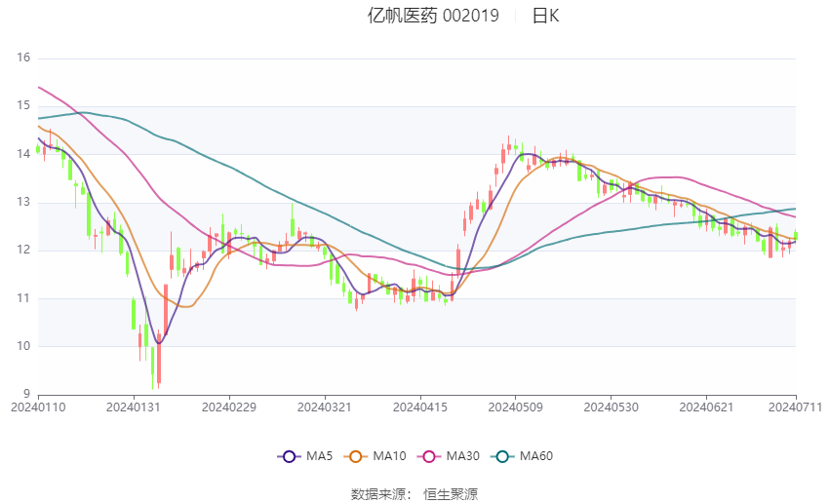Click the data source text 数据来源: 恒生聚源
The image size is (829, 504).
414,494
